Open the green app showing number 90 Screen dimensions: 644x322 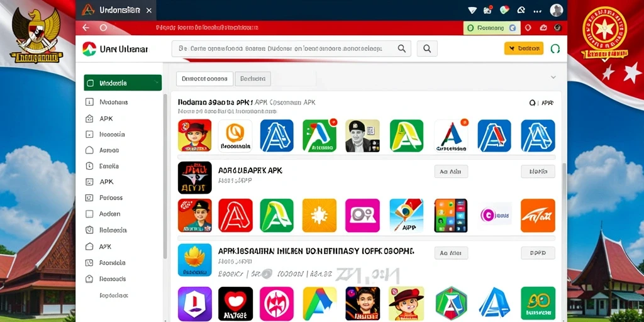click(538, 304)
